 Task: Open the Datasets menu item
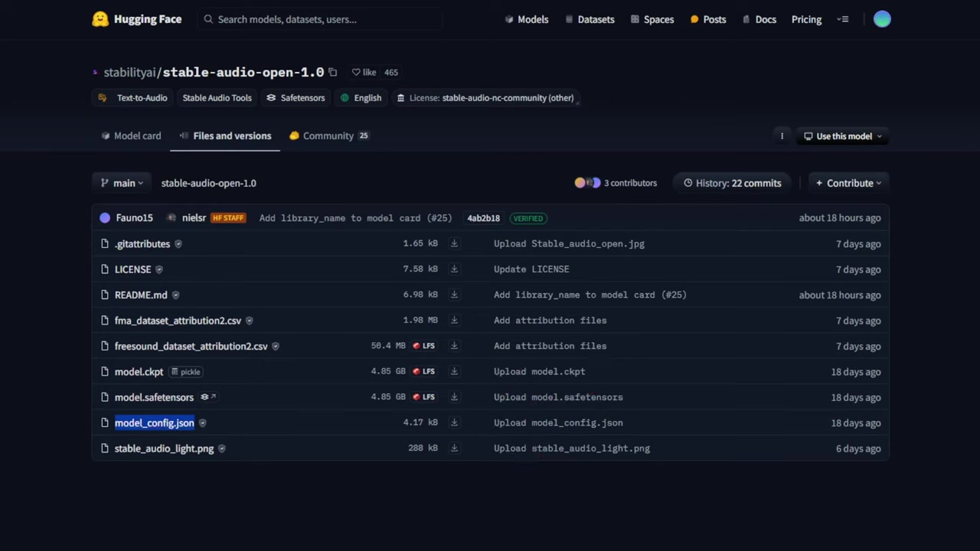point(590,19)
